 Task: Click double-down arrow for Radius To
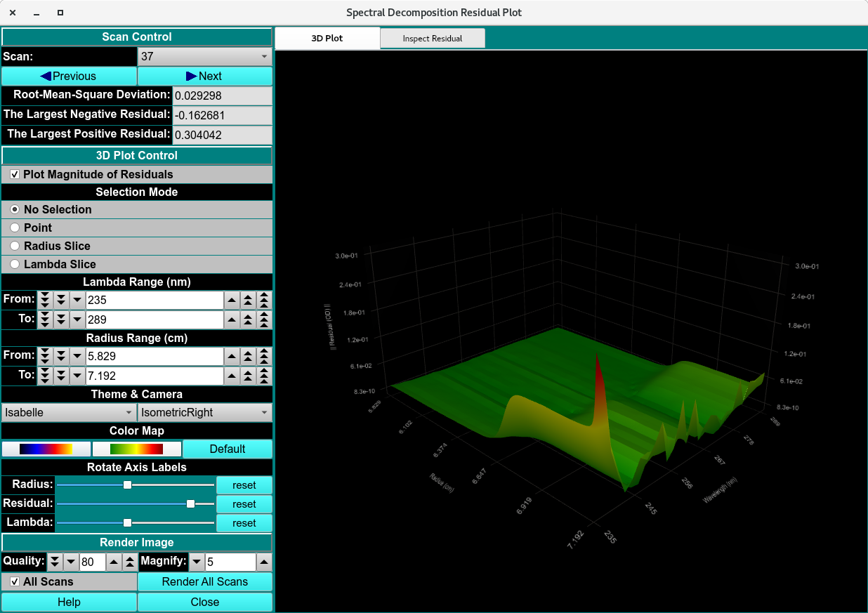61,376
